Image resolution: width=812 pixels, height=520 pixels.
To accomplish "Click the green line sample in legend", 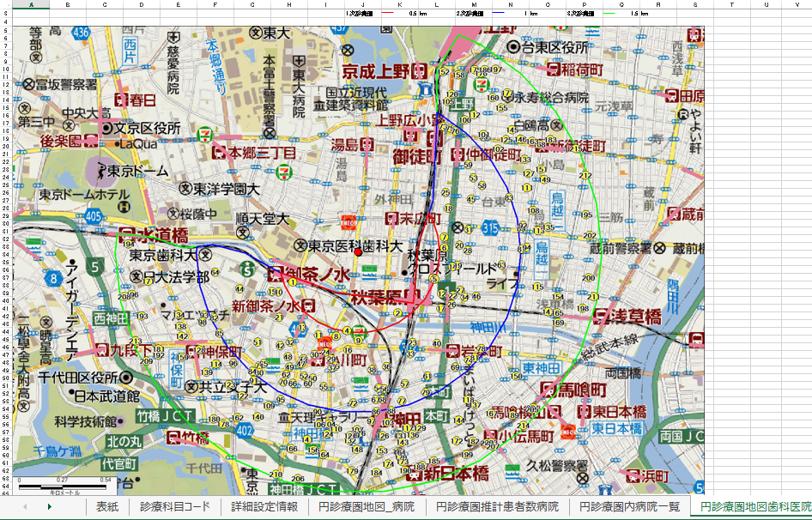I will click(x=608, y=14).
